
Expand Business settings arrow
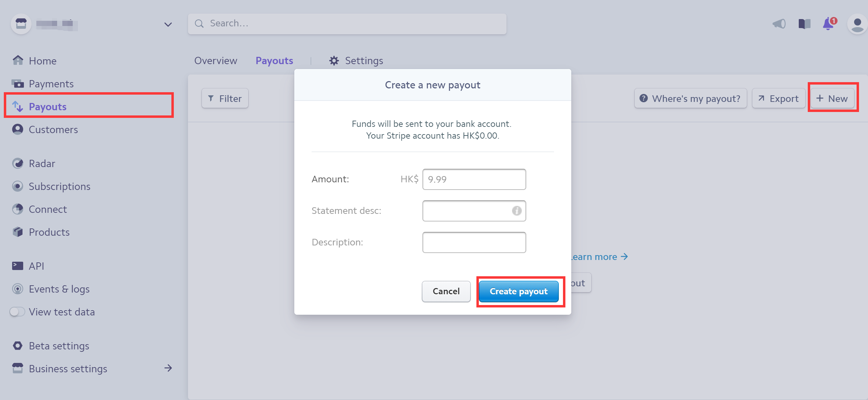pyautogui.click(x=168, y=368)
